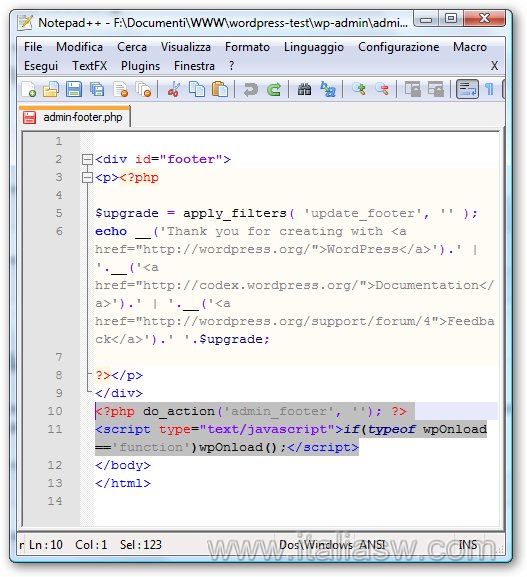Close all documents icon
This screenshot has width=527, height=577.
click(143, 89)
